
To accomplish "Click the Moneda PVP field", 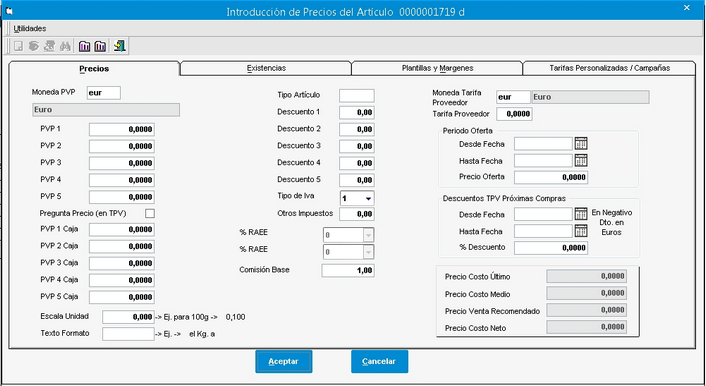I will pyautogui.click(x=104, y=93).
